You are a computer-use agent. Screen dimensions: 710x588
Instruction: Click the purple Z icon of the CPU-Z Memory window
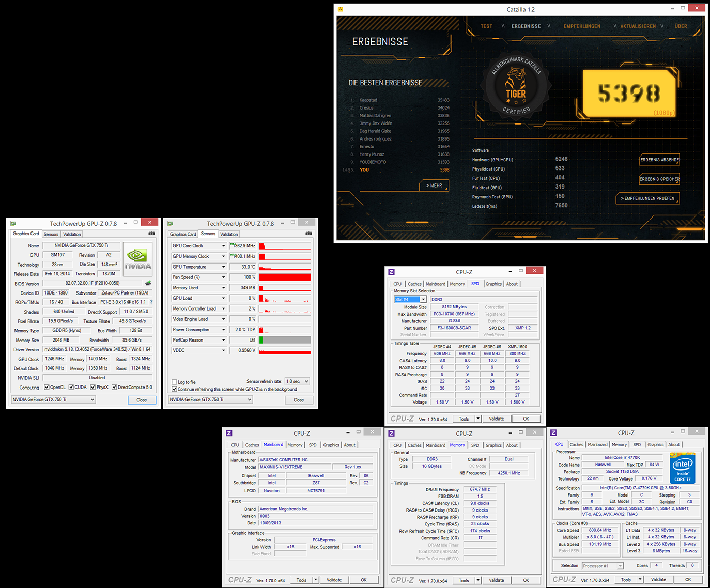pyautogui.click(x=391, y=434)
